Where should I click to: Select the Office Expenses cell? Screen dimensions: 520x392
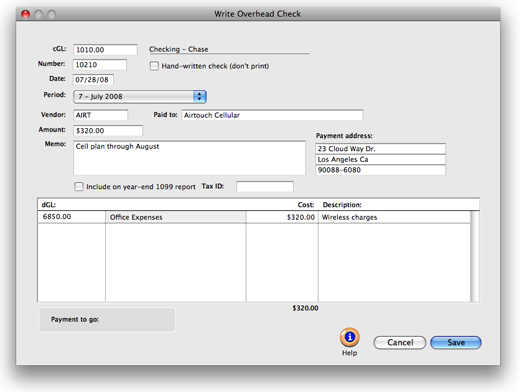tap(176, 217)
